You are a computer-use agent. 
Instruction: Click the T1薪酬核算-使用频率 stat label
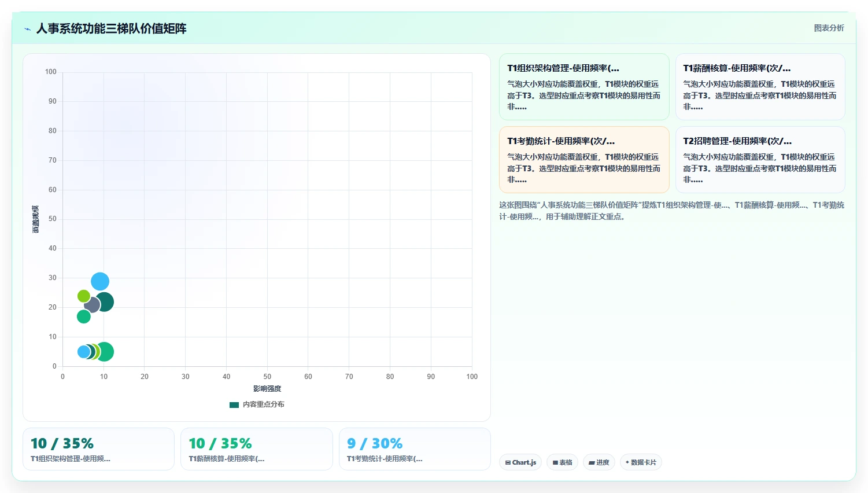(x=227, y=459)
